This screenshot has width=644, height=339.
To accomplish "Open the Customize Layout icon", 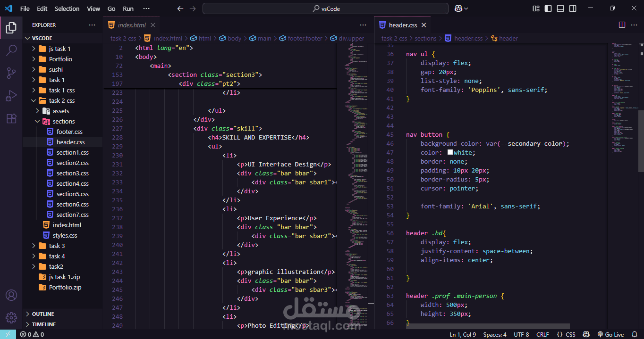I will [536, 8].
